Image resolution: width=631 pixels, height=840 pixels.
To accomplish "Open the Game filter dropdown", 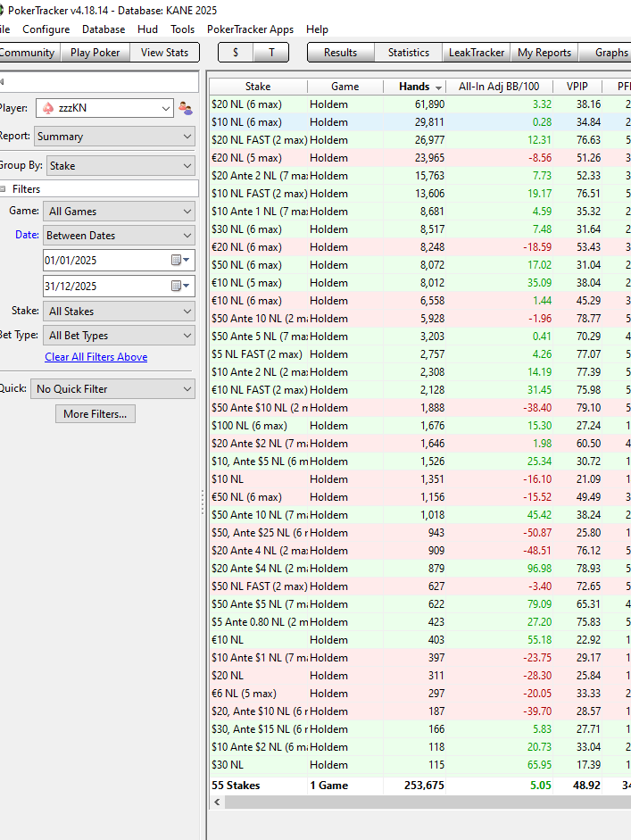I will (119, 212).
